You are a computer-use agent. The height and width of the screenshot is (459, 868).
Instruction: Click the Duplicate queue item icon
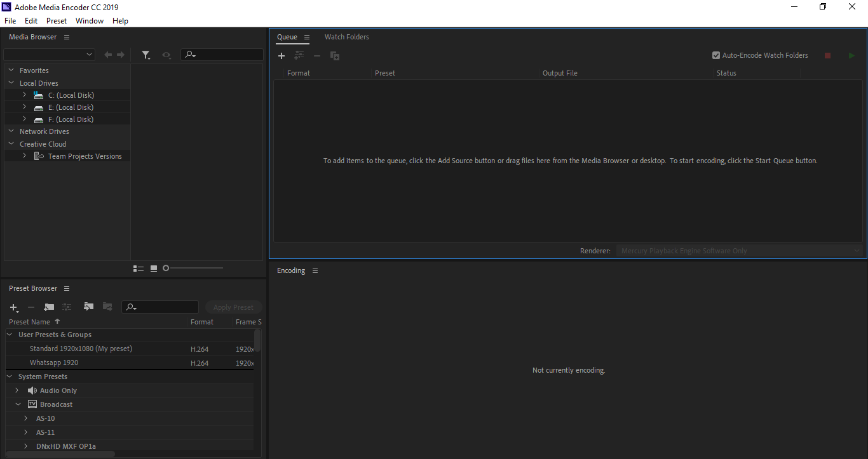335,56
